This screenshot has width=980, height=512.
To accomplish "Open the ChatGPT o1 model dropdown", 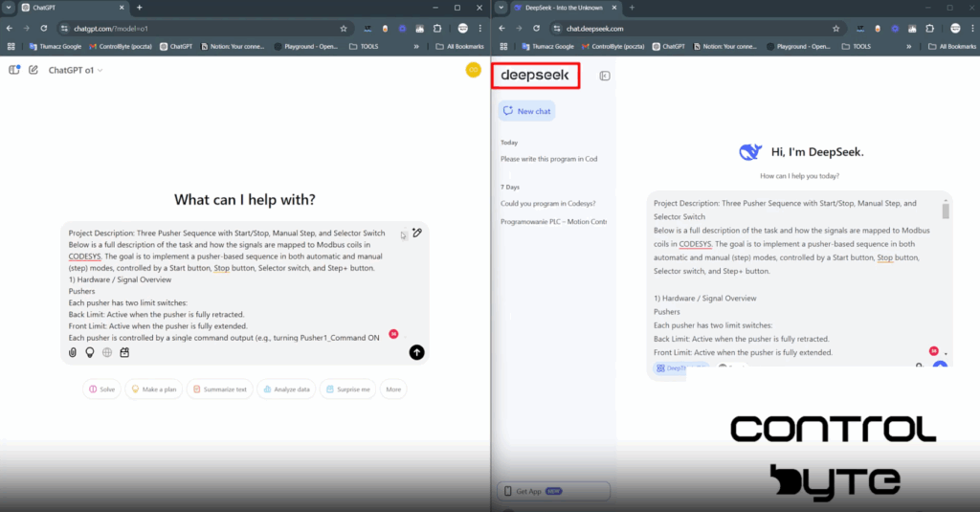I will coord(76,70).
